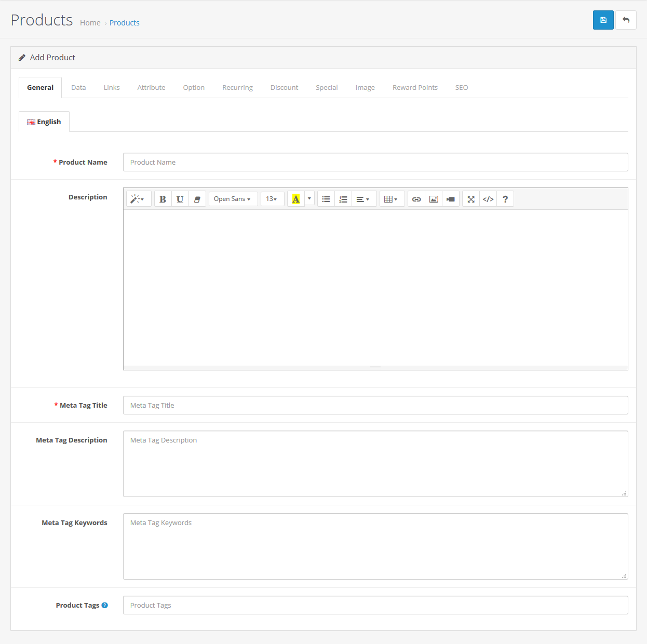Click the insert video icon

click(x=451, y=199)
